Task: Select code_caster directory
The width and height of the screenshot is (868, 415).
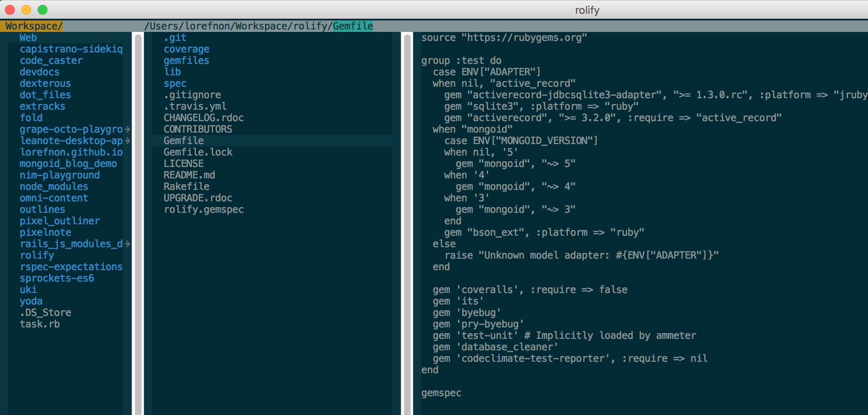Action: tap(51, 61)
